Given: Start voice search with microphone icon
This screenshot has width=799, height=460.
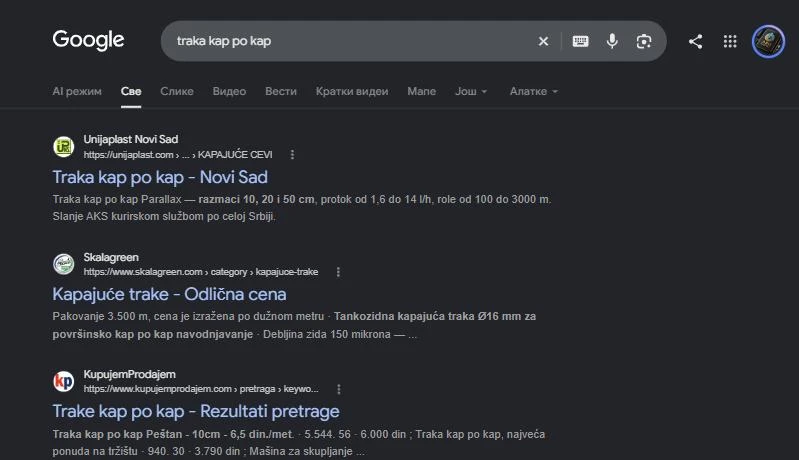Looking at the screenshot, I should (612, 41).
